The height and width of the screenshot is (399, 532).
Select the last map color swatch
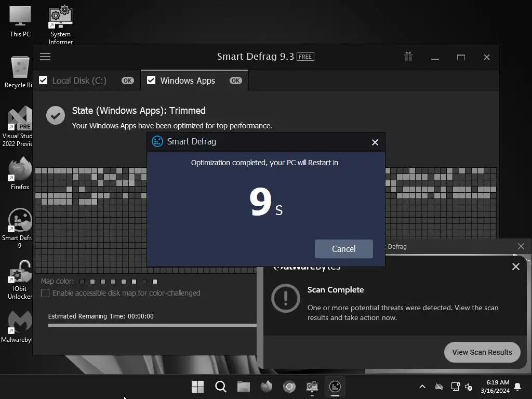point(155,282)
